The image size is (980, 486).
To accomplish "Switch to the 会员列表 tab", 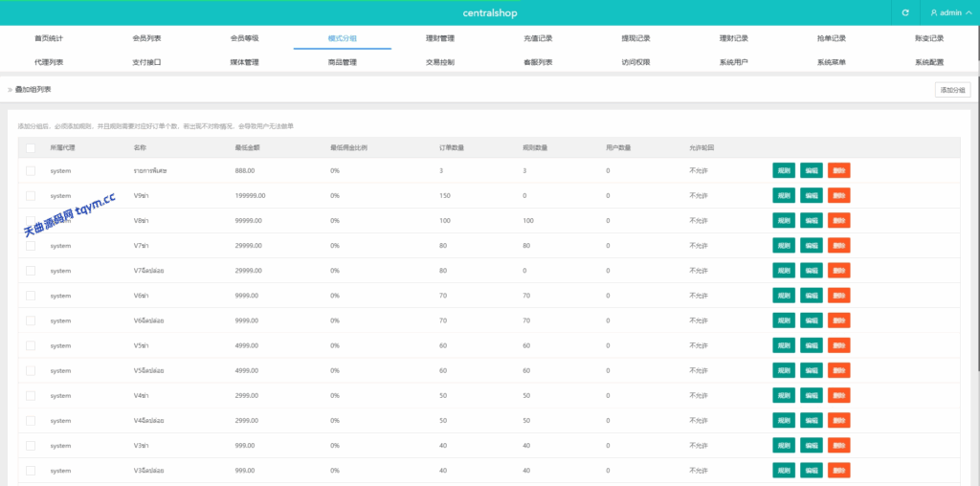I will click(x=146, y=38).
